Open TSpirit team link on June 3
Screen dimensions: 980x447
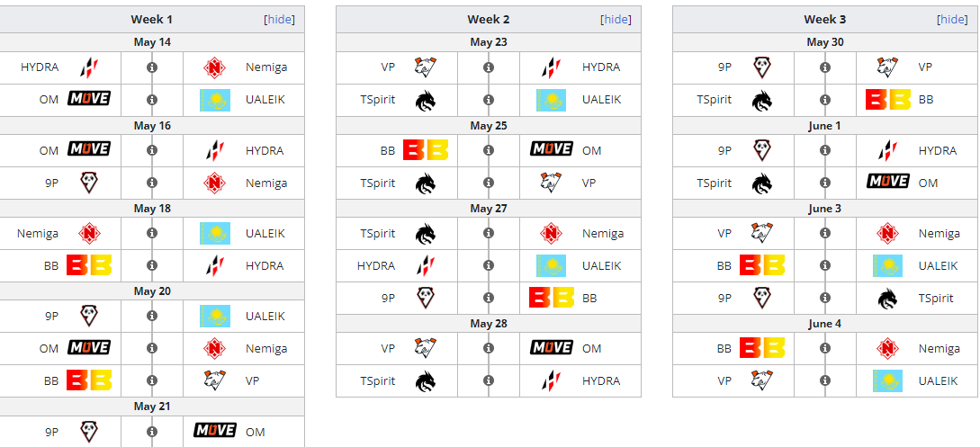935,298
